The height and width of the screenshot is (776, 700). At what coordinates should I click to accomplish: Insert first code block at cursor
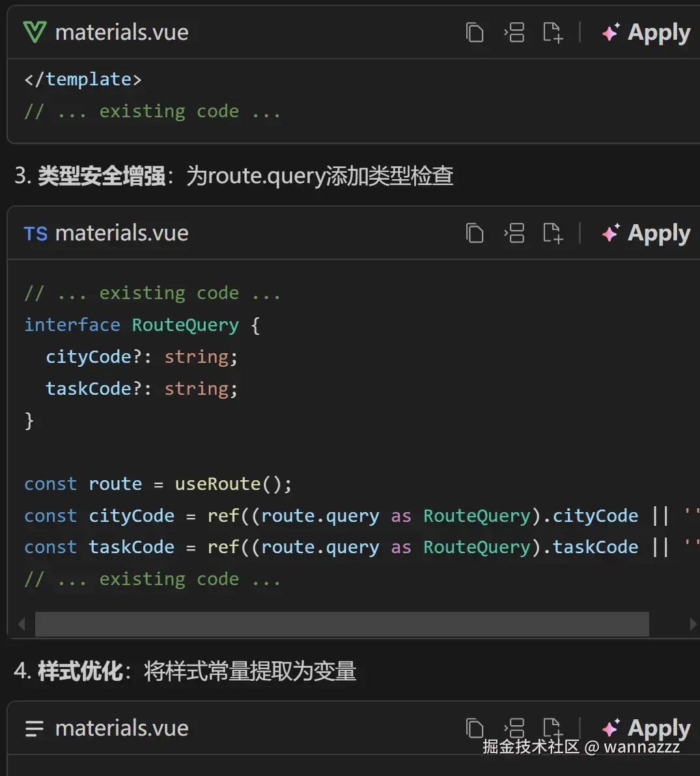[x=514, y=32]
